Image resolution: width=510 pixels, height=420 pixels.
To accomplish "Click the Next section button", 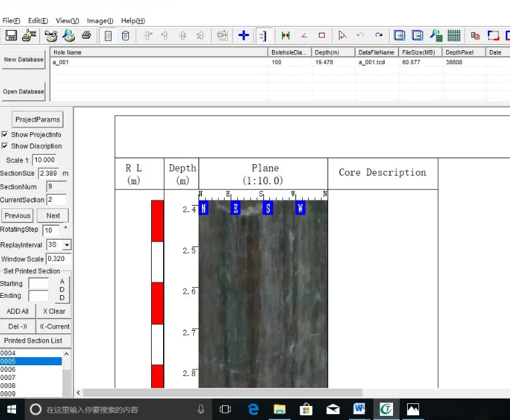I will click(53, 216).
